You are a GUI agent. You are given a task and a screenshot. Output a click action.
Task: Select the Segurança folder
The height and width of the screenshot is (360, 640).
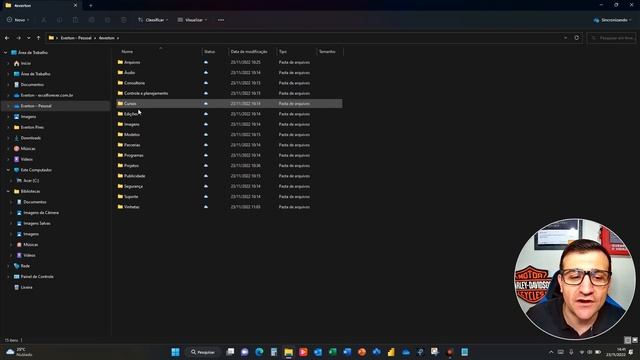pyautogui.click(x=133, y=186)
